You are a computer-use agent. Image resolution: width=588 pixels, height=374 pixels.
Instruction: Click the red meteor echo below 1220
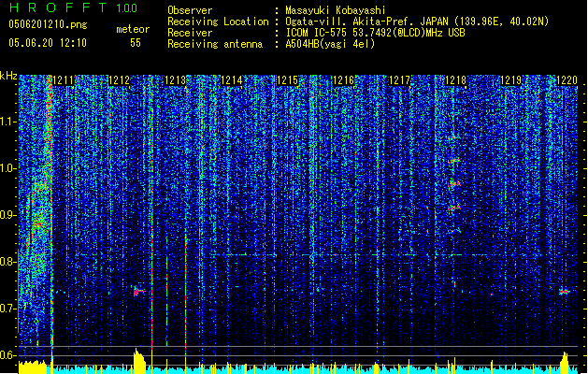pos(565,292)
